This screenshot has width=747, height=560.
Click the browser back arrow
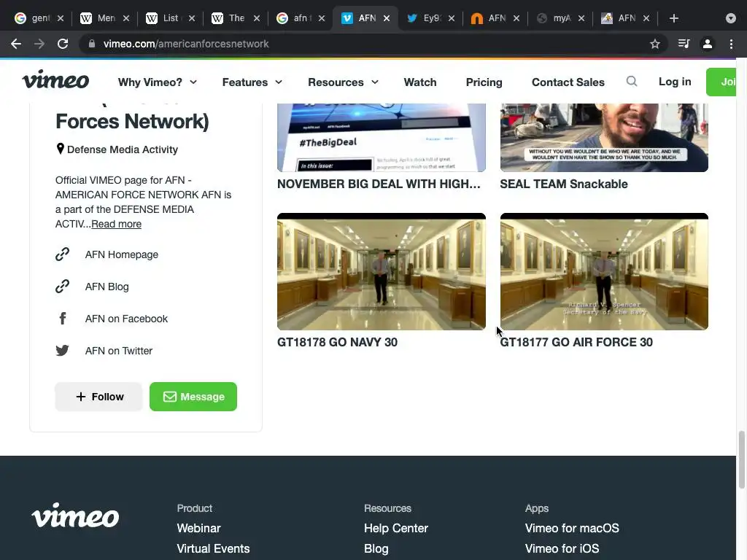(x=16, y=44)
